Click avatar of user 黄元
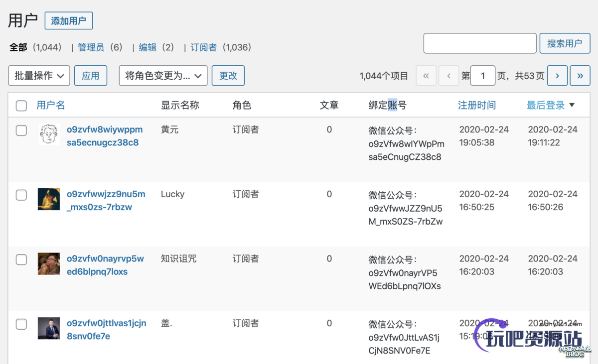Viewport: 598px width, 364px height. pyautogui.click(x=49, y=134)
